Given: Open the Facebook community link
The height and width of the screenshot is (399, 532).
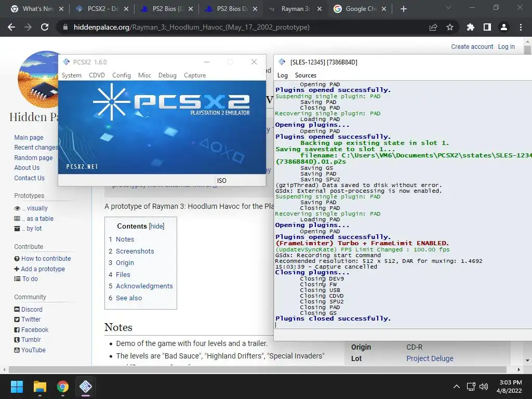Looking at the screenshot, I should [35, 330].
